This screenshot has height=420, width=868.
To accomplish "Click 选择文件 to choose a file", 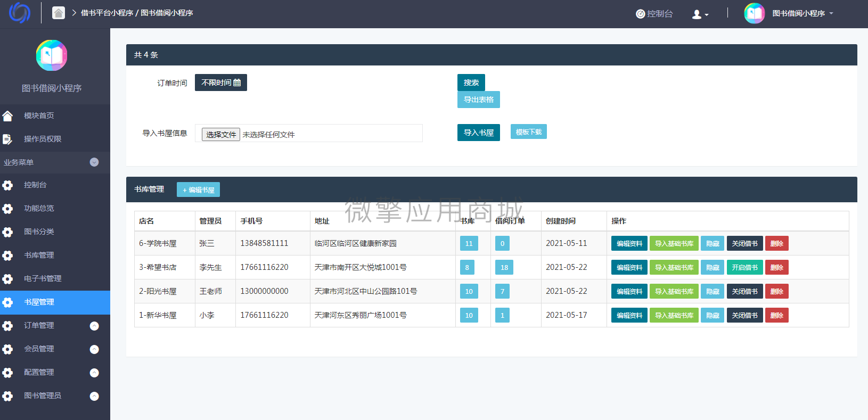I will click(x=221, y=135).
